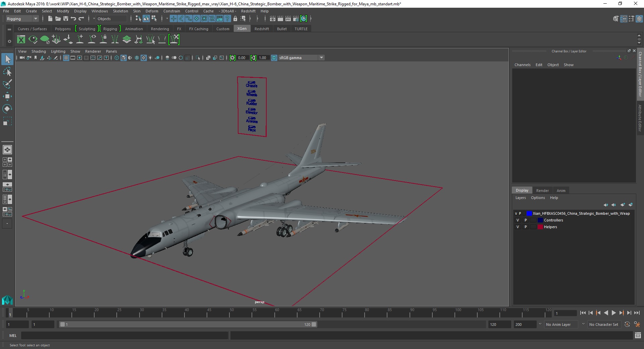
Task: Click the XGen preview eye shelf icon
Action: click(x=33, y=40)
